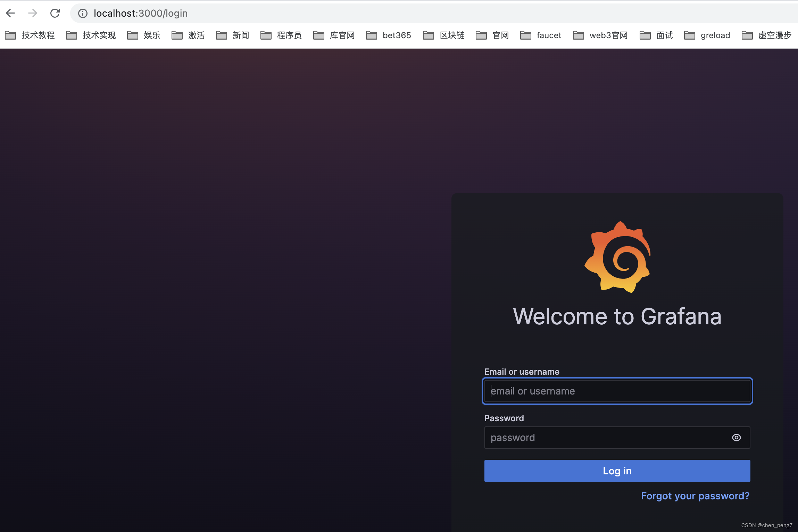Reload the page with refresh icon
Image resolution: width=798 pixels, height=532 pixels.
coord(55,13)
